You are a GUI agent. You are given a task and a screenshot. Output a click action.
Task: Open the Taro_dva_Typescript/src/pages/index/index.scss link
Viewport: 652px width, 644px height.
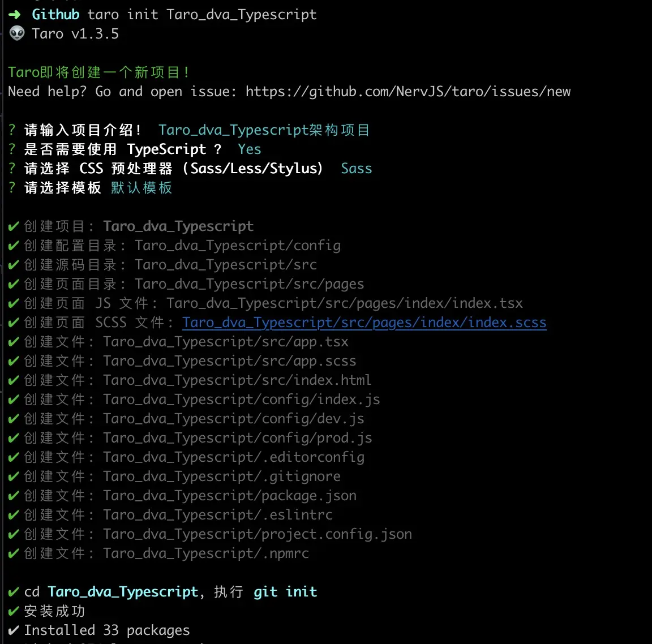coord(364,323)
